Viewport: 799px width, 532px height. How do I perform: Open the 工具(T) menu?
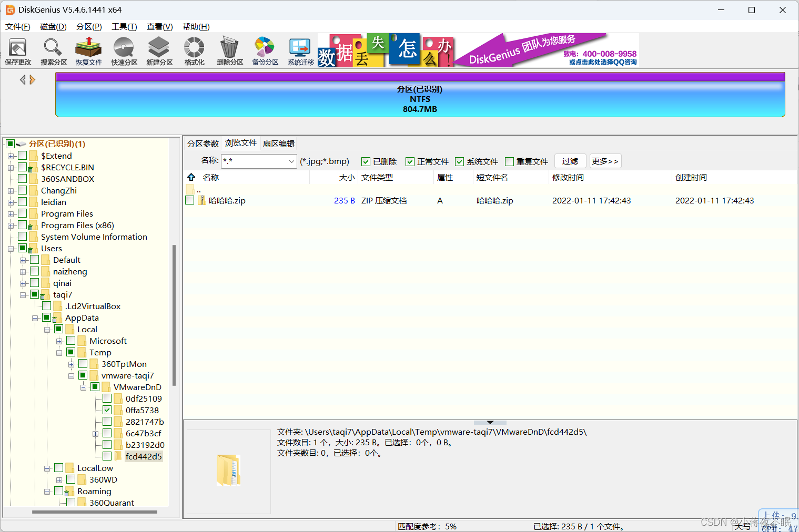124,26
